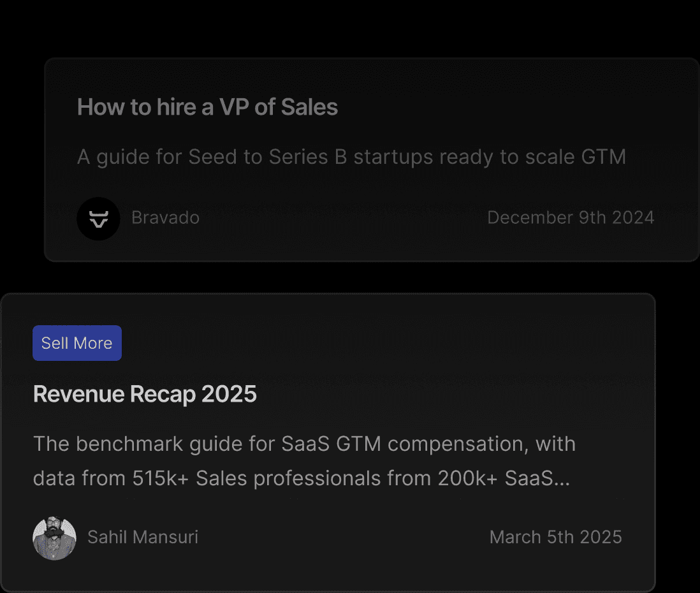This screenshot has width=700, height=593.
Task: Expand the truncated SaaS… description ending
Action: click(x=537, y=478)
